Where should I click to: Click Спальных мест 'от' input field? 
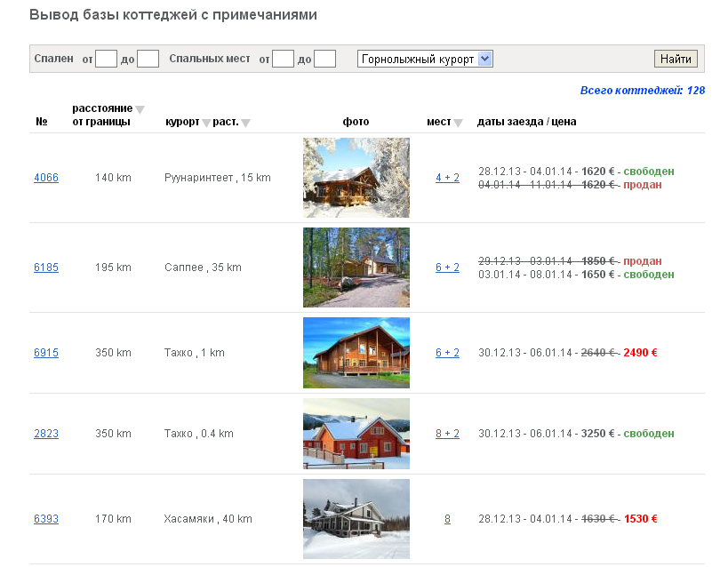[x=283, y=59]
